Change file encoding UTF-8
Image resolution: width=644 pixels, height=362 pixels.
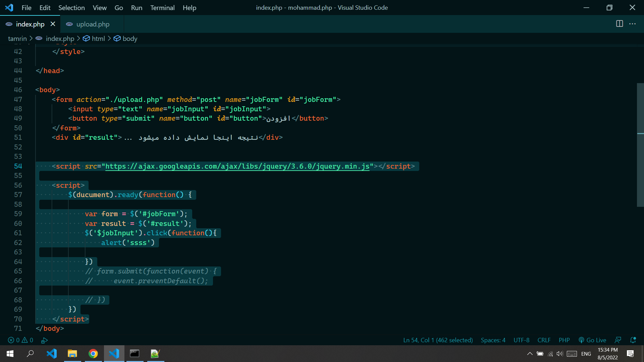click(x=521, y=340)
